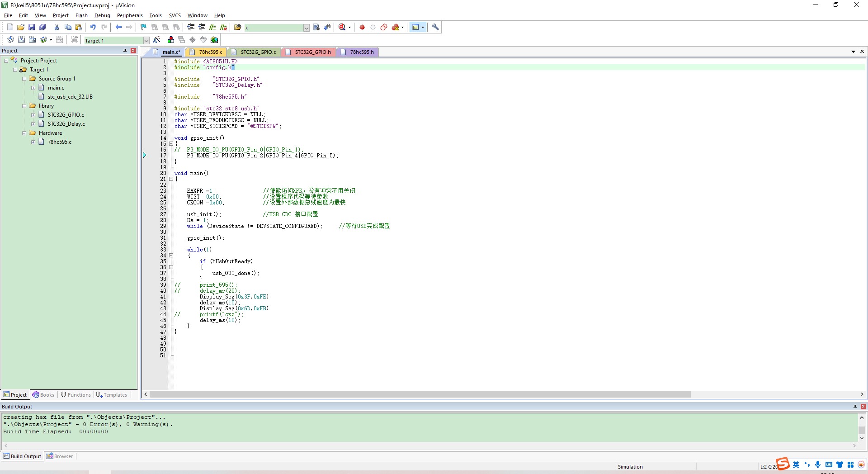Start debug session with magnifier d icon
The image size is (868, 474).
[x=342, y=27]
